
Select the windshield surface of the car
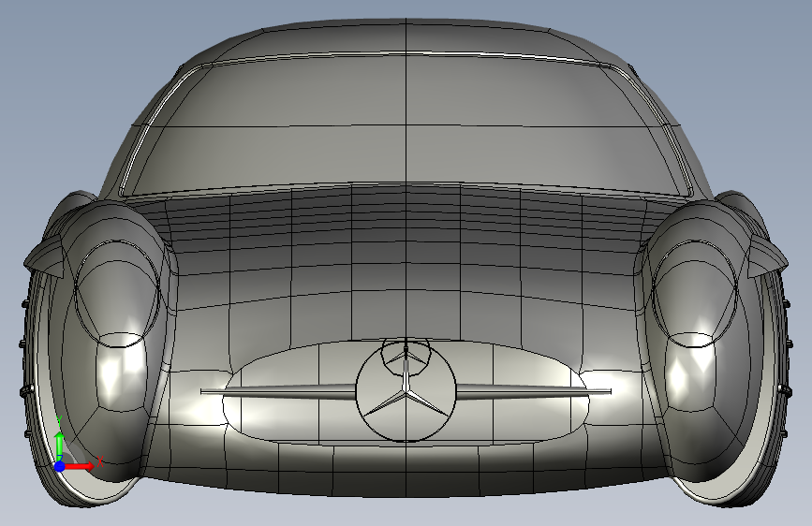tap(406, 124)
